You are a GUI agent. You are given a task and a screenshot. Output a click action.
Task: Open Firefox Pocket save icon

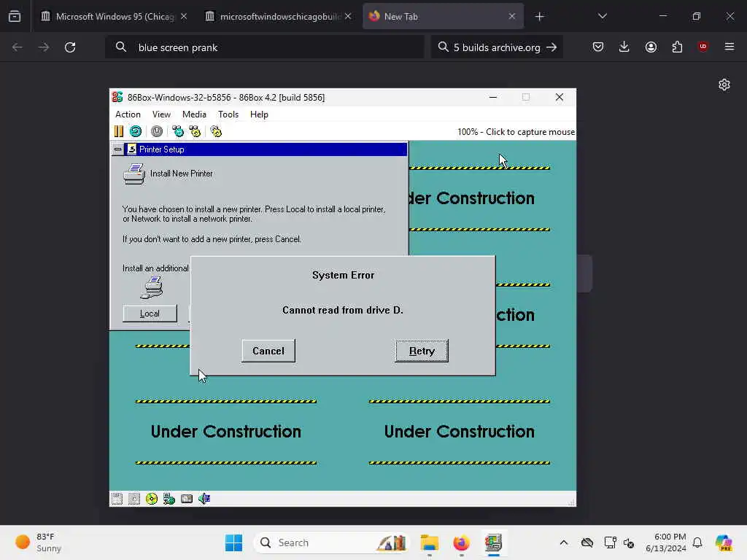tap(598, 47)
